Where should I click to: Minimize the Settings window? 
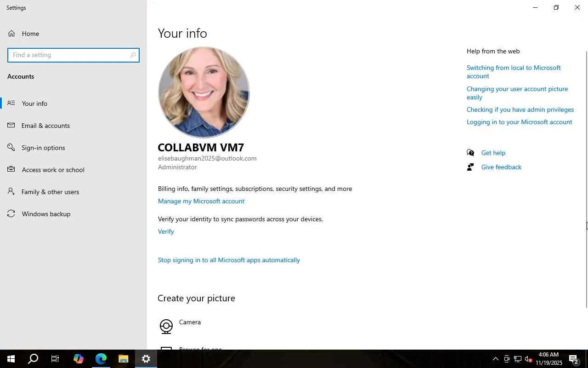coord(535,7)
